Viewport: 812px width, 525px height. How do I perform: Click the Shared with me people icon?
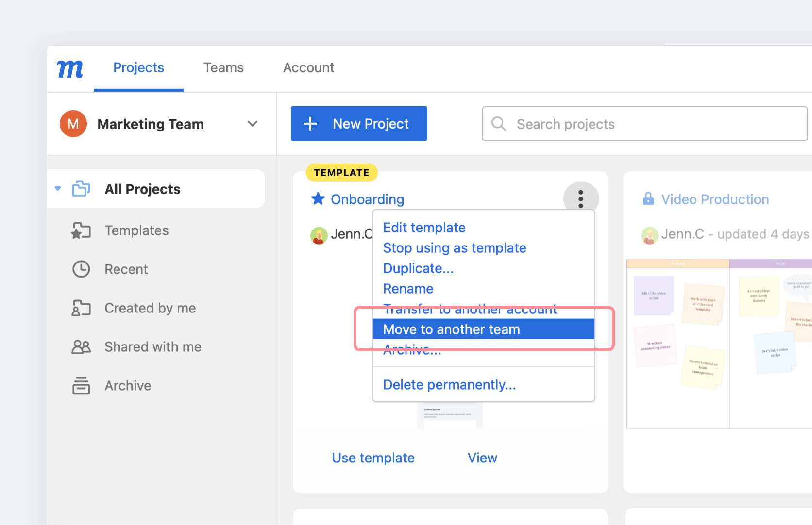coord(81,347)
